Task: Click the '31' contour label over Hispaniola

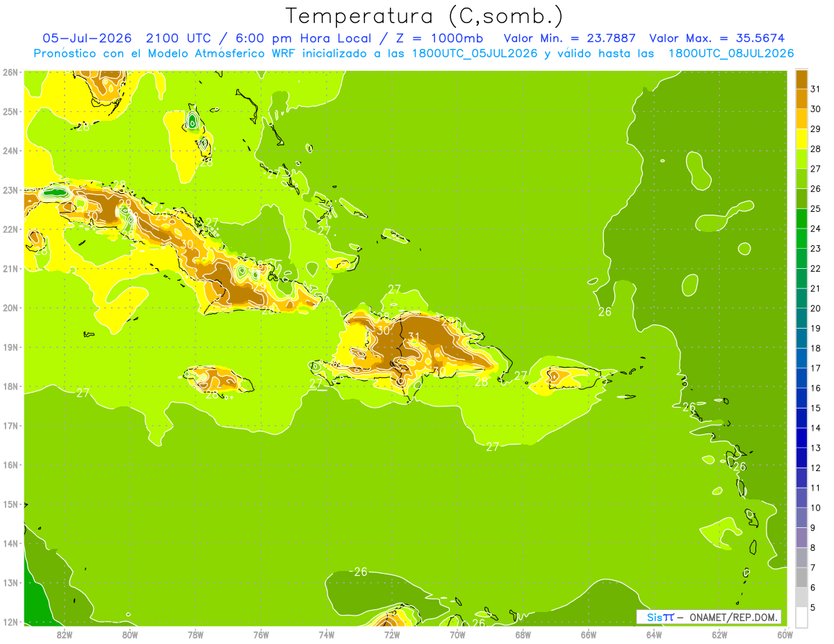Action: (414, 337)
